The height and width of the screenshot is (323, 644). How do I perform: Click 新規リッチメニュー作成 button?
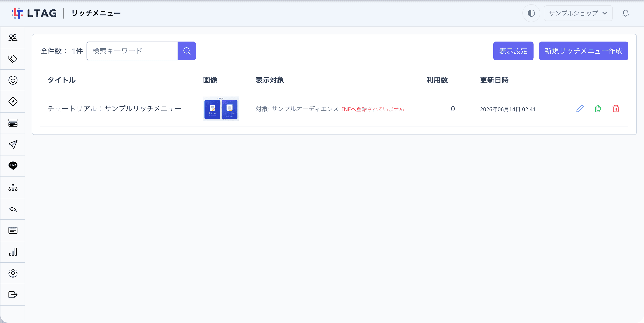583,51
